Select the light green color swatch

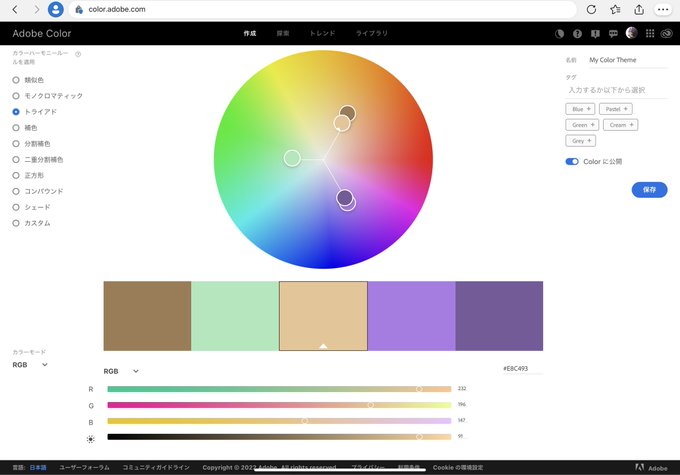point(235,316)
